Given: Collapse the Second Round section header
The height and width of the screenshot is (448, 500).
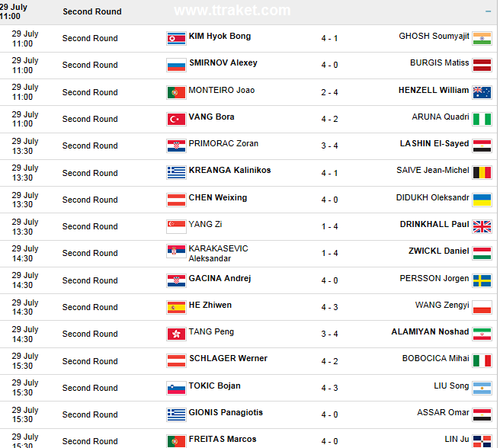Looking at the screenshot, I should 488,11.
